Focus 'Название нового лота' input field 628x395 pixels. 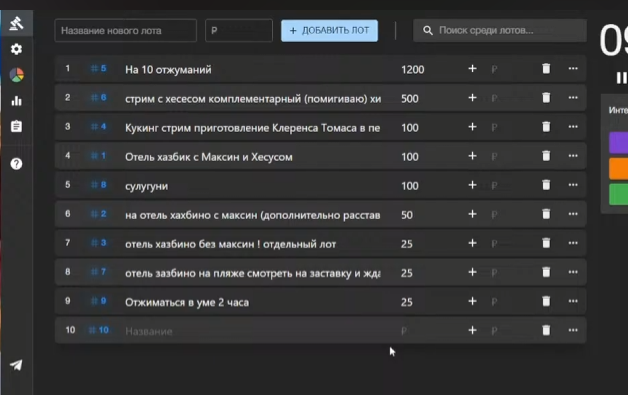pyautogui.click(x=125, y=30)
